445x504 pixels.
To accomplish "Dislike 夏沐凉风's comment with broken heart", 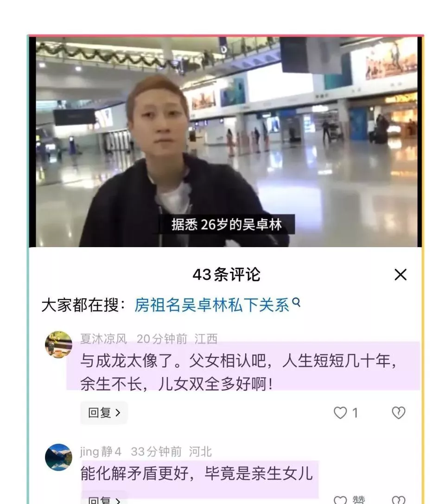I will point(398,413).
